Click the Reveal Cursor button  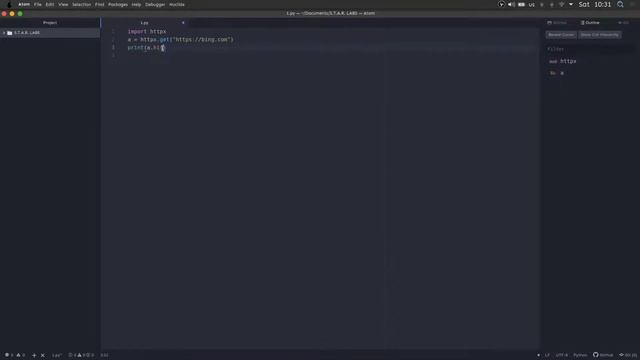coord(561,35)
